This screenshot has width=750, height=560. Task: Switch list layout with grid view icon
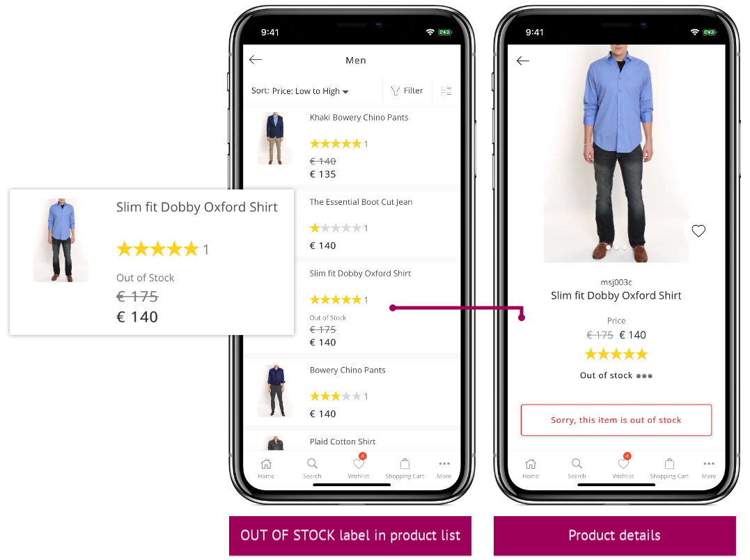point(446,91)
